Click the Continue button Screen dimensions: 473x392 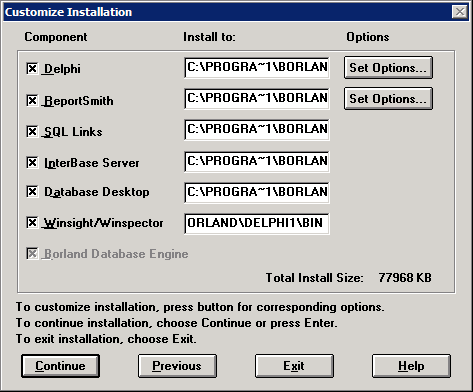point(60,366)
